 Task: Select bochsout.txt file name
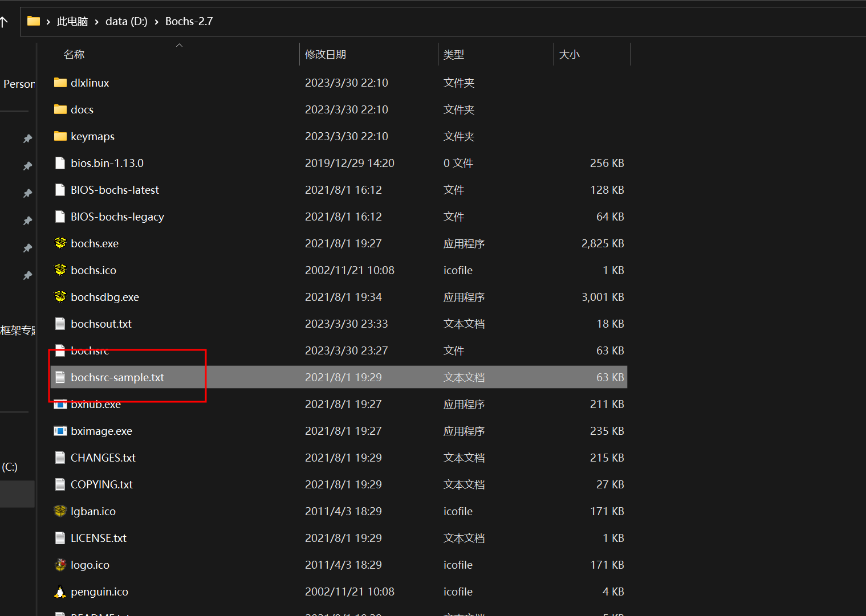(101, 324)
